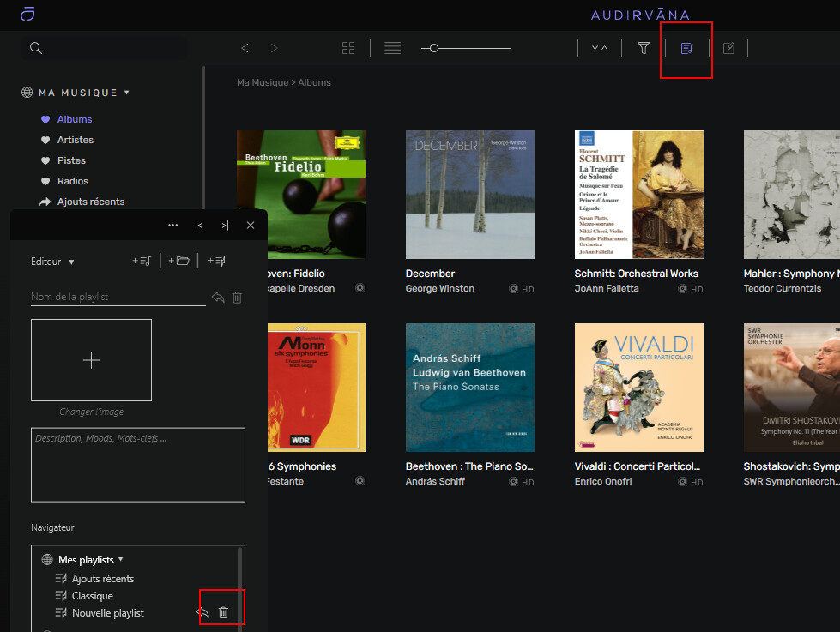This screenshot has width=840, height=632.
Task: Adjust the thumbnail size slider
Action: tap(434, 49)
